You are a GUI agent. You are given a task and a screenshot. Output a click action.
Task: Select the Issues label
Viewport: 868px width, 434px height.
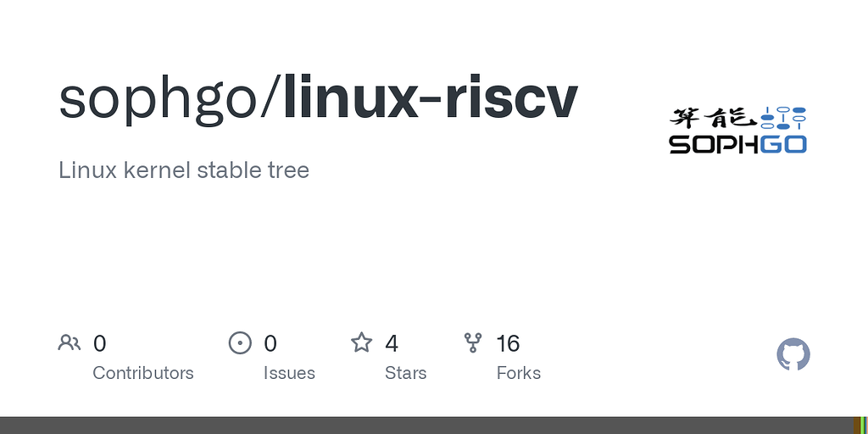[289, 373]
